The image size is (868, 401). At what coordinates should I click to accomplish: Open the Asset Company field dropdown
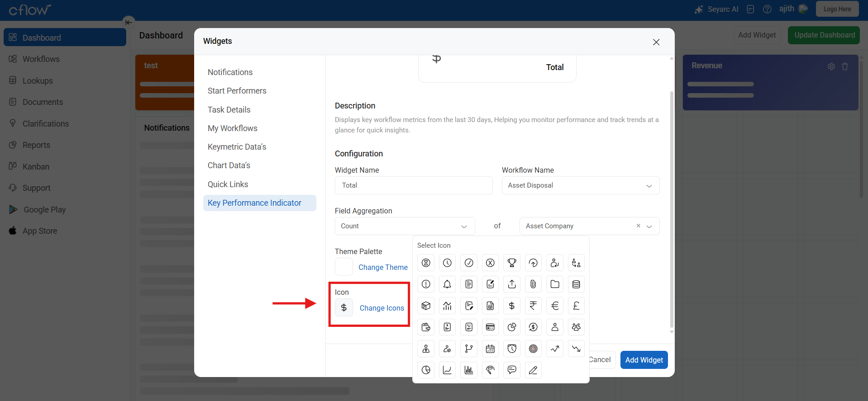point(649,226)
